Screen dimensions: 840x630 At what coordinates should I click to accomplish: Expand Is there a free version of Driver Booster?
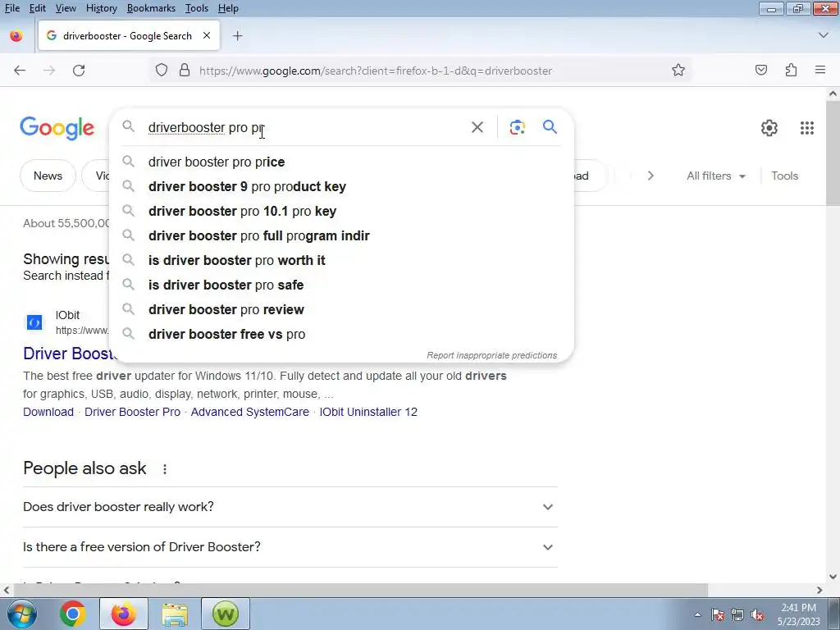290,547
